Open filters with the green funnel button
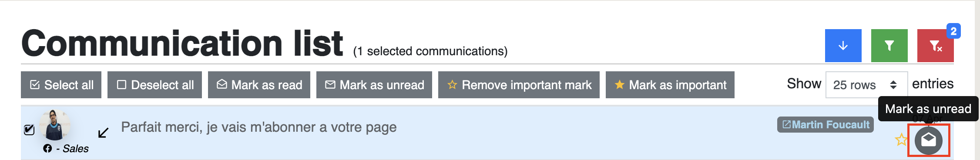The width and height of the screenshot is (980, 160). (889, 46)
